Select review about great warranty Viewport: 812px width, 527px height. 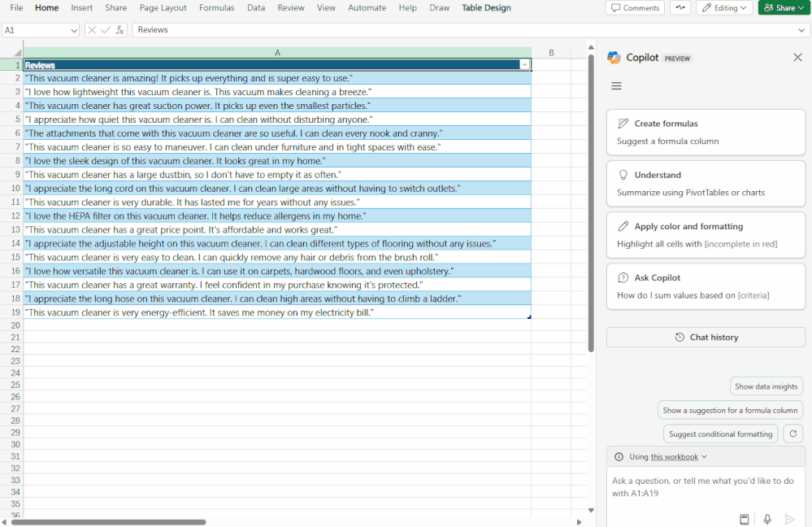coord(277,285)
